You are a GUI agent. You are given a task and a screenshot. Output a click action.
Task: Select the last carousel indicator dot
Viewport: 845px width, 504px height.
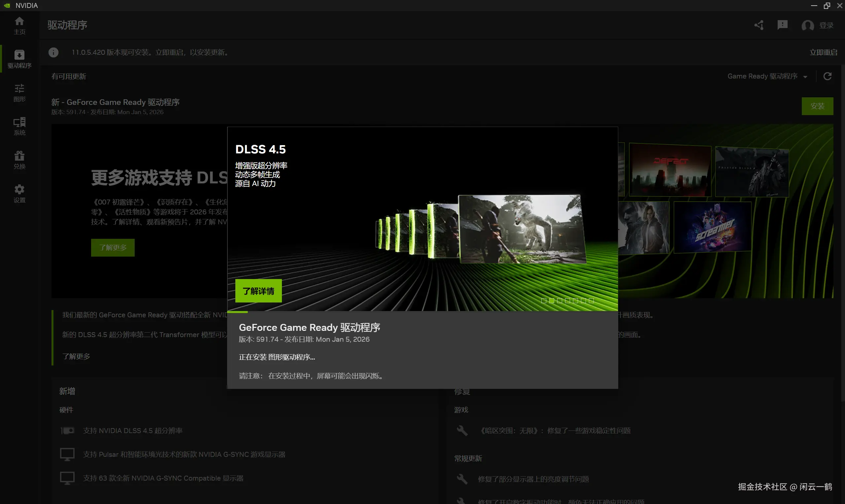tap(591, 300)
